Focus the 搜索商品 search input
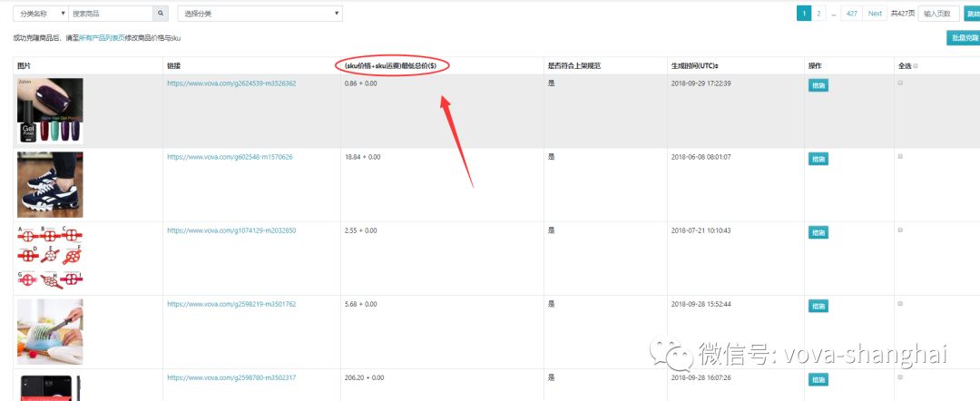The width and height of the screenshot is (980, 401). click(x=111, y=13)
